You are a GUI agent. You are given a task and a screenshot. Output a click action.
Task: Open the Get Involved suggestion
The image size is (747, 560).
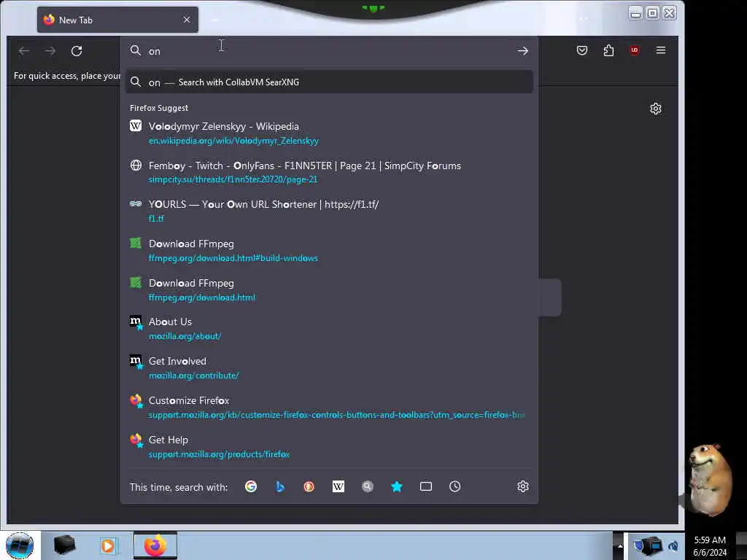[x=329, y=368]
